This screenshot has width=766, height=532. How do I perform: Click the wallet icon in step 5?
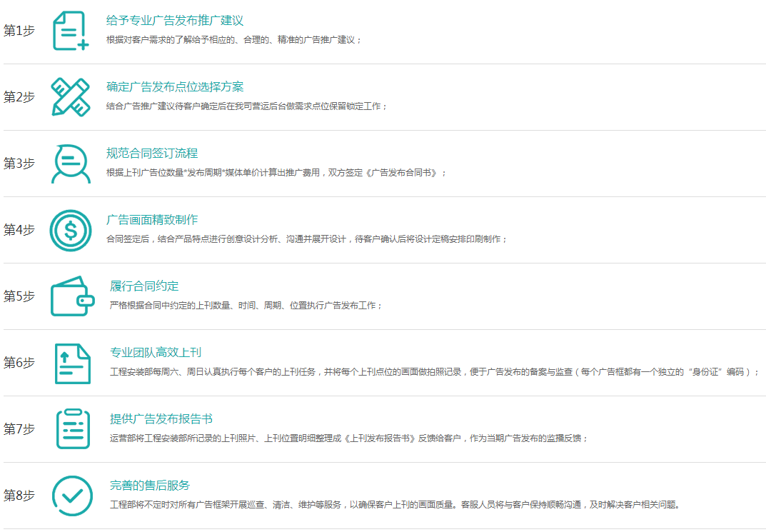coord(72,296)
